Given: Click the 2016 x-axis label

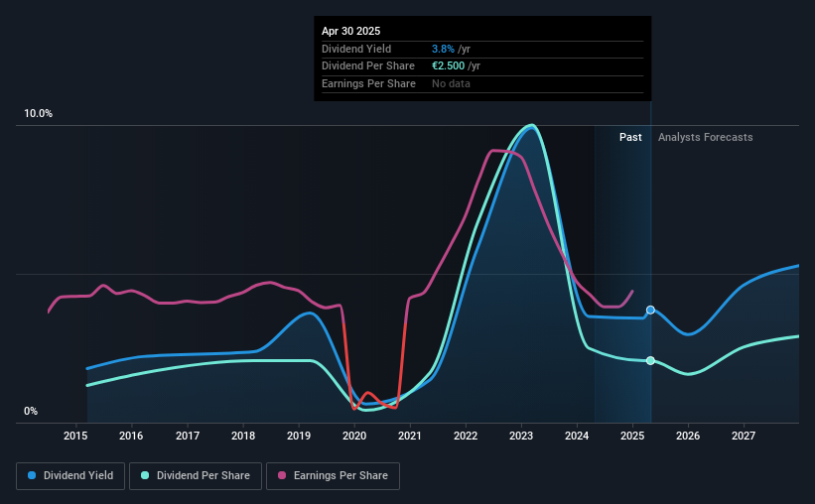Looking at the screenshot, I should click(x=131, y=436).
